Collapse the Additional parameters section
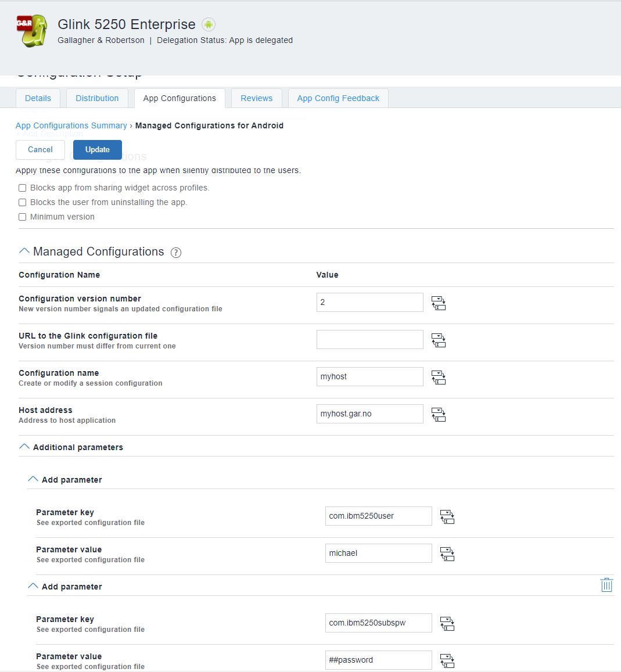The width and height of the screenshot is (621, 672). (24, 447)
